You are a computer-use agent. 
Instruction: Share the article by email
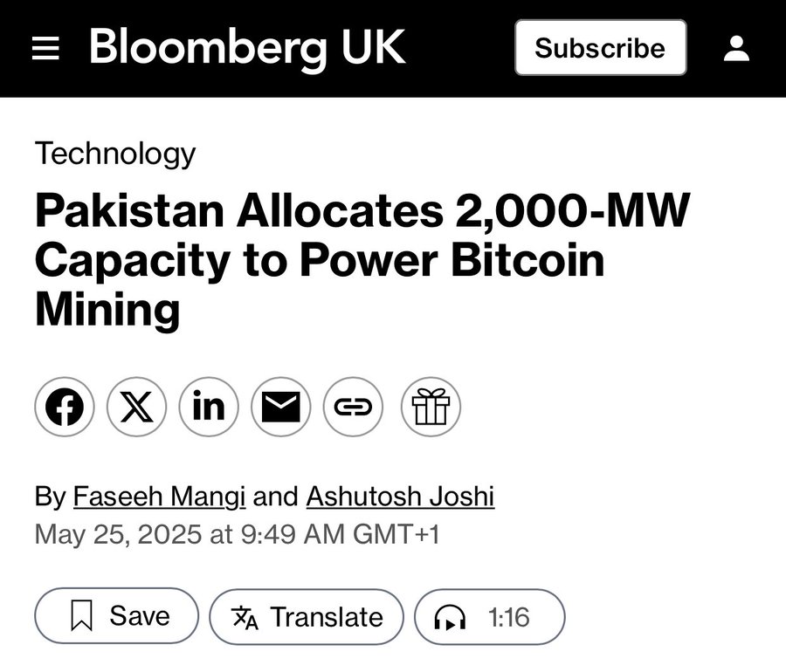[281, 407]
